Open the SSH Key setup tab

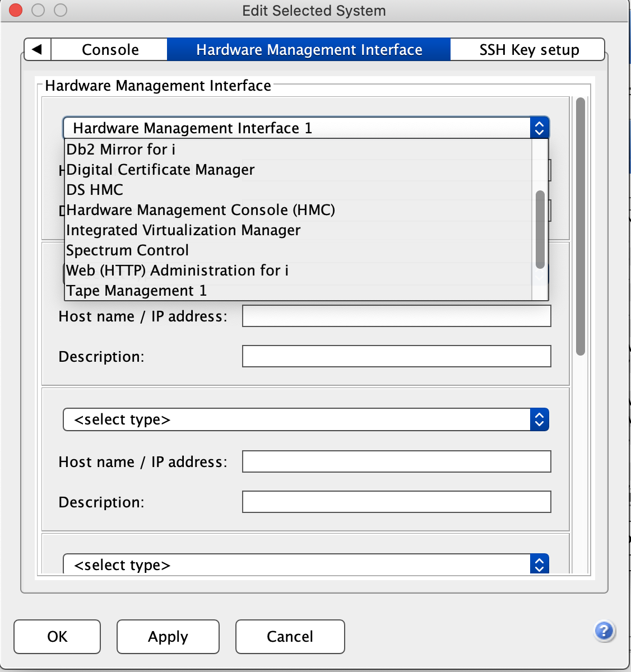(528, 49)
